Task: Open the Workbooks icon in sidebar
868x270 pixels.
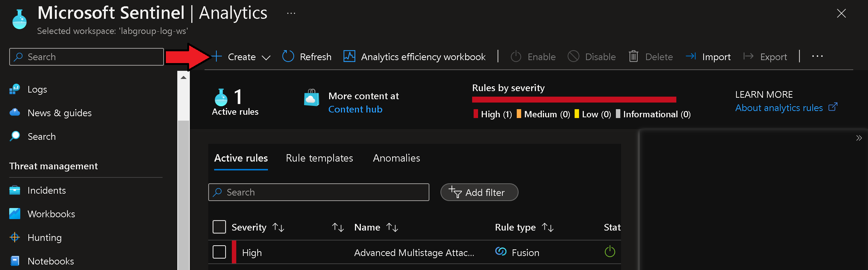Action: coord(15,214)
